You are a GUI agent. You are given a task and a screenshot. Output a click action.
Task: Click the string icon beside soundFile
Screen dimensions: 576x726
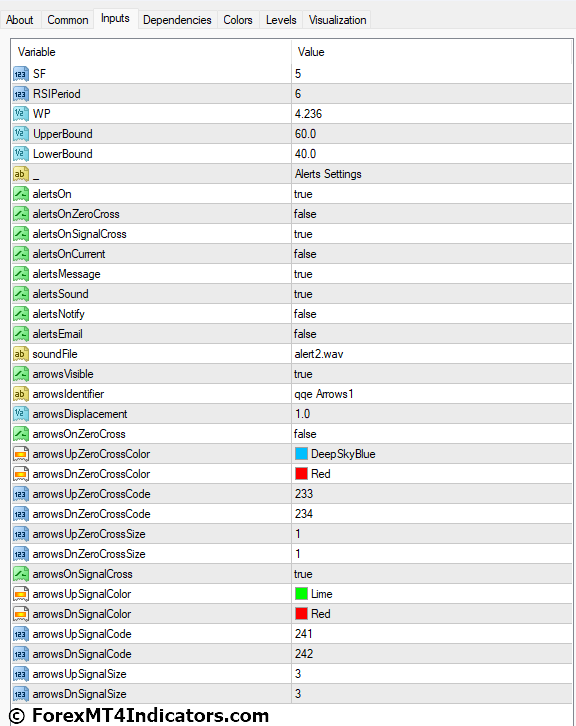[x=21, y=354]
